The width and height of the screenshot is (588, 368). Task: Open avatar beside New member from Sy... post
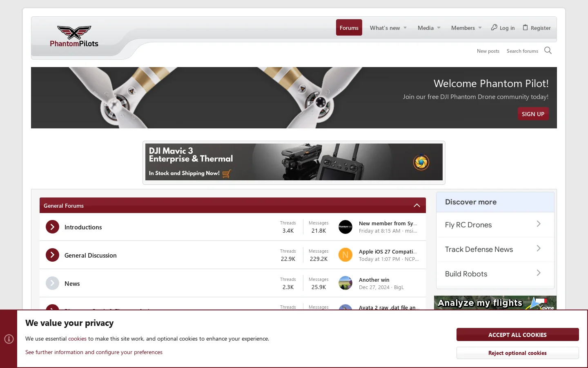point(345,227)
